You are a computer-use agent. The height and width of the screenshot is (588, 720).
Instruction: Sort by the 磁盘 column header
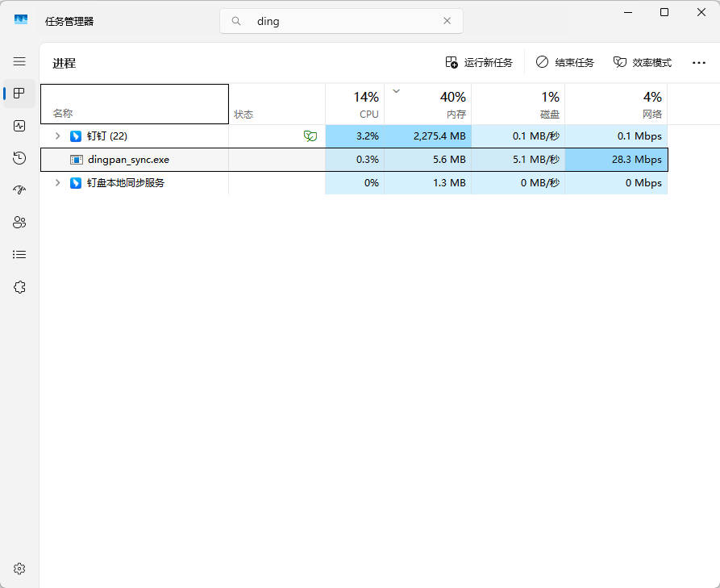coord(518,104)
